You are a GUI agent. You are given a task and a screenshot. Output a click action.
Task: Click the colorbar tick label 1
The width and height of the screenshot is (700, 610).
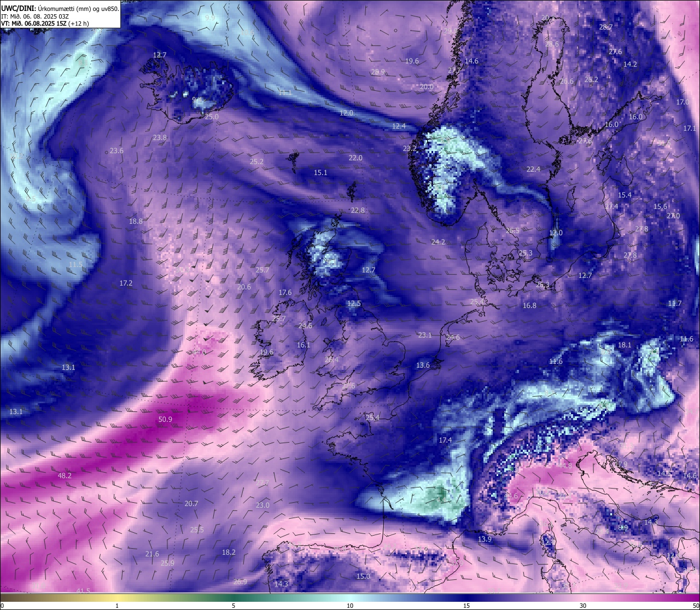(117, 606)
